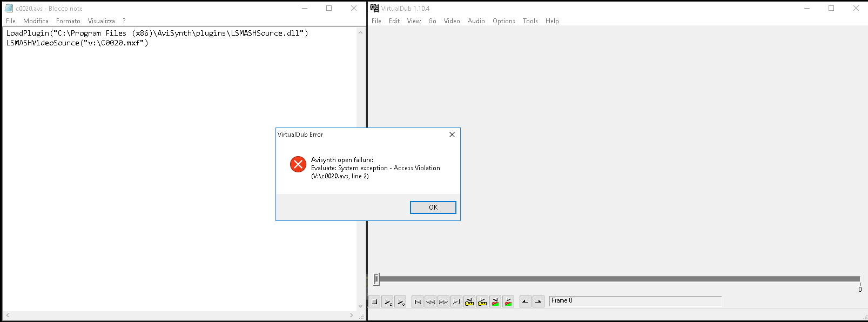Click the Notepad horizontal scrollbar left arrow
Viewport: 868px width, 322px height.
(8, 316)
